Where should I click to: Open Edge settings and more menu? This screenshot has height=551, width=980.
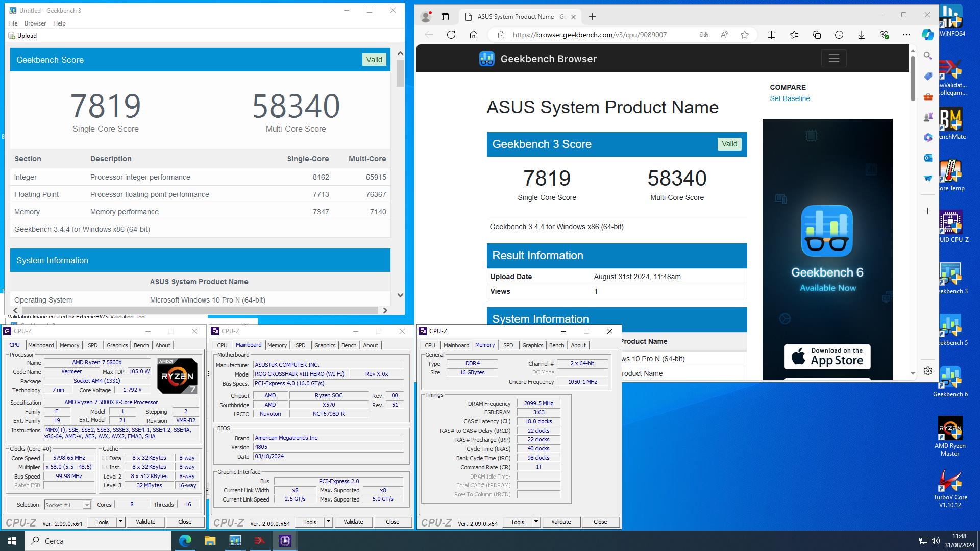[906, 35]
